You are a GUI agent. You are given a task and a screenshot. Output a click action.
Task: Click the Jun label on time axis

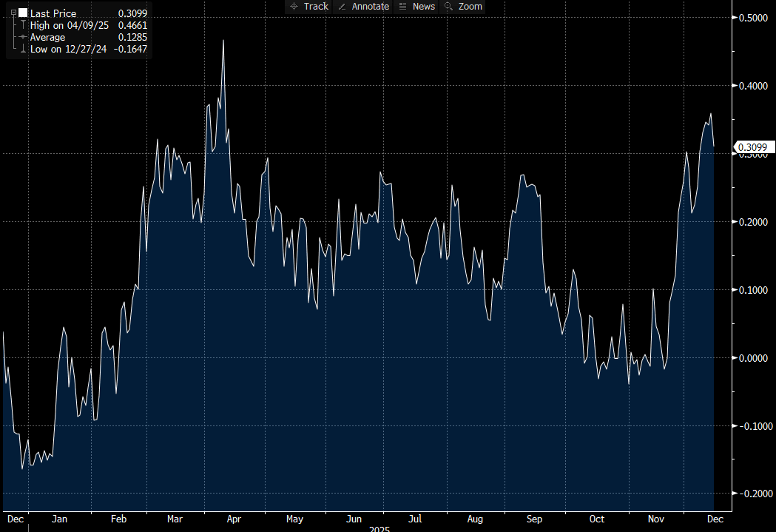354,519
